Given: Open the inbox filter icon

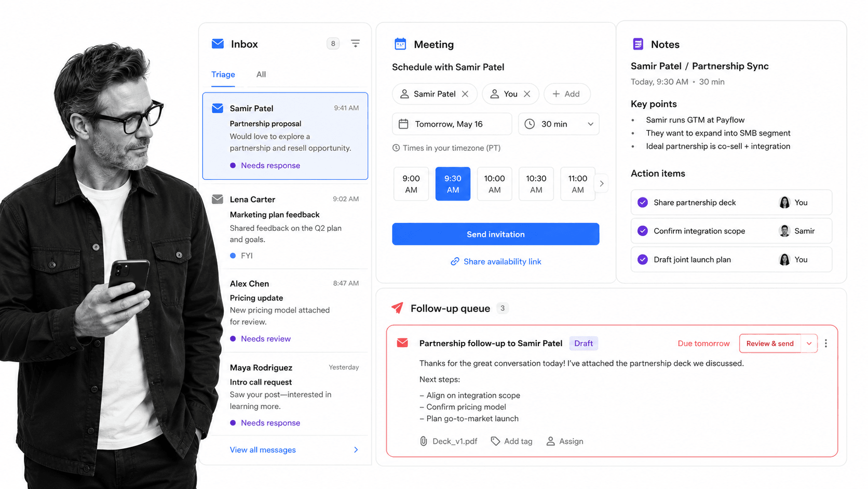Looking at the screenshot, I should point(355,44).
